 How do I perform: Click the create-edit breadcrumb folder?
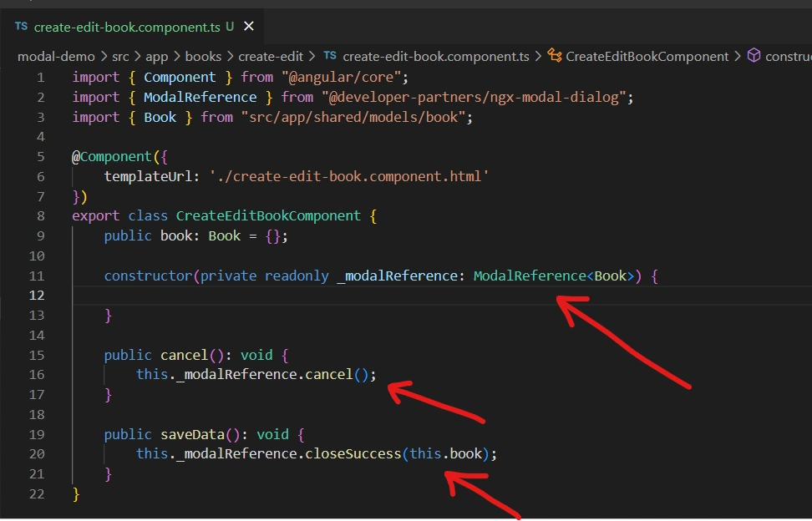[271, 56]
